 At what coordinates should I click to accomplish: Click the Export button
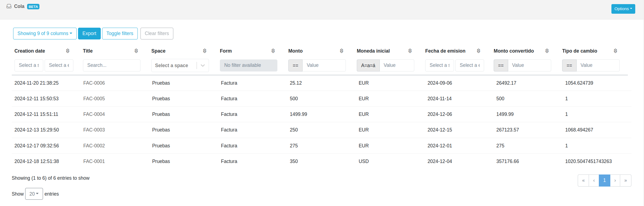point(89,33)
